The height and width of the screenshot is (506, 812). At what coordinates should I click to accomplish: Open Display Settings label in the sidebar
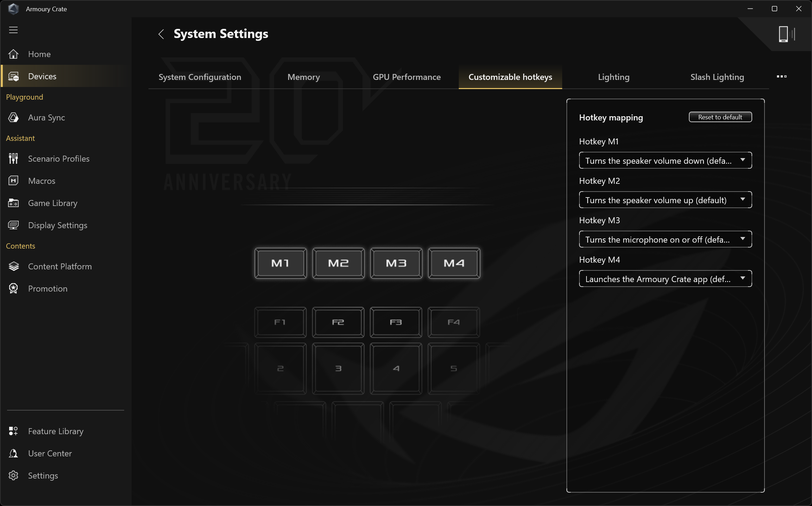point(58,225)
